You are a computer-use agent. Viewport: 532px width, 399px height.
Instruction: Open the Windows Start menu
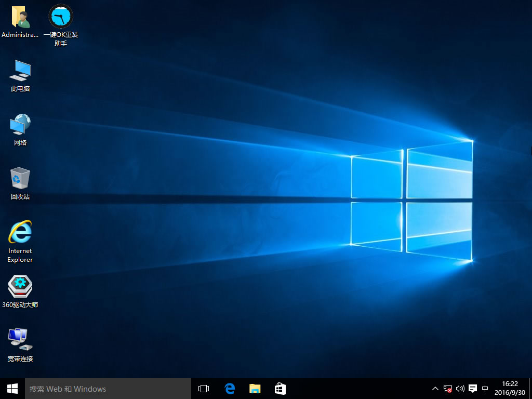(x=12, y=389)
